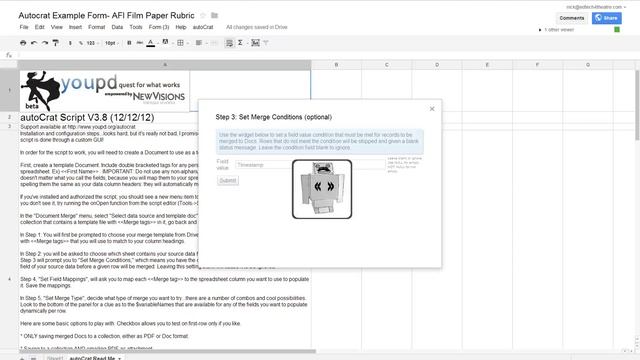Open the account email dropdown
This screenshot has width=640, height=360.
[x=596, y=7]
